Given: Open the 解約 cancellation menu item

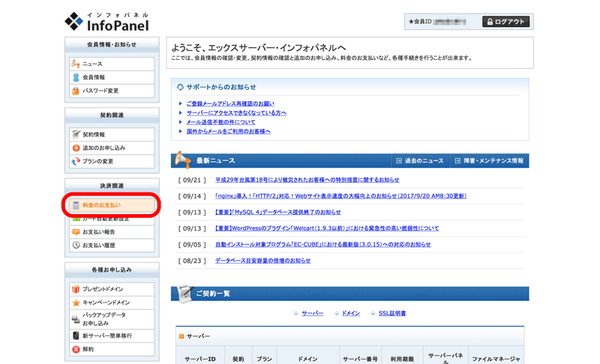Looking at the screenshot, I should pos(112,349).
